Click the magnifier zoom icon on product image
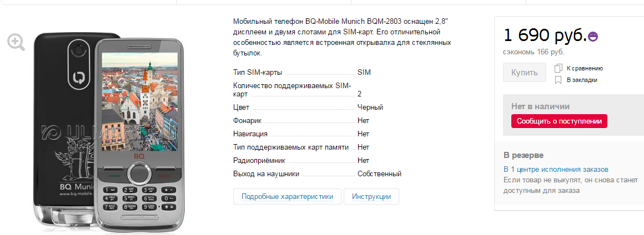The image size is (644, 235). point(16,42)
